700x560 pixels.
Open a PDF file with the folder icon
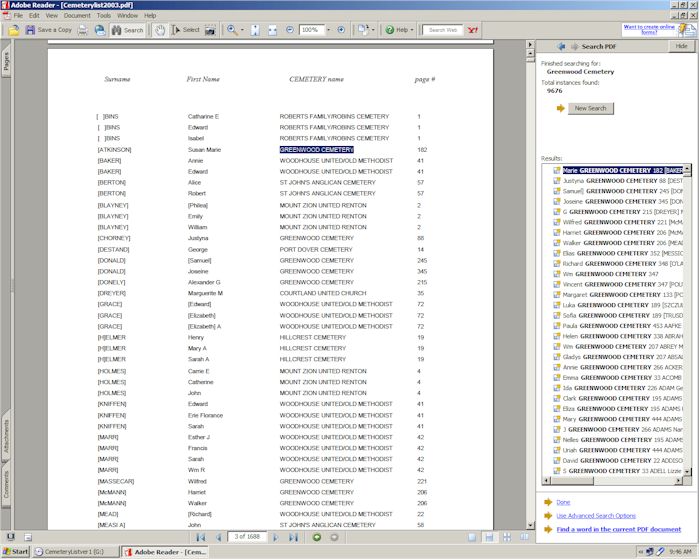13,30
